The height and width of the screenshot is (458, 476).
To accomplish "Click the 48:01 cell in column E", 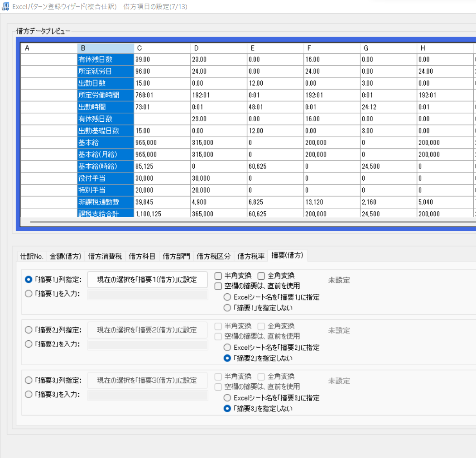I will 275,107.
